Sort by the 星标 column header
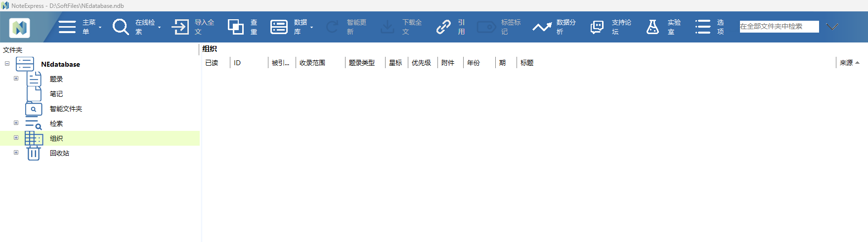Viewport: 868px width, 242px height. (x=396, y=63)
